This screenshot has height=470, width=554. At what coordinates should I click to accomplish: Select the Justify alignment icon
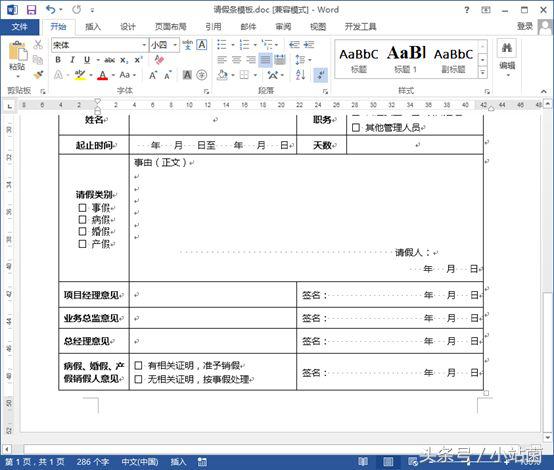(265, 60)
